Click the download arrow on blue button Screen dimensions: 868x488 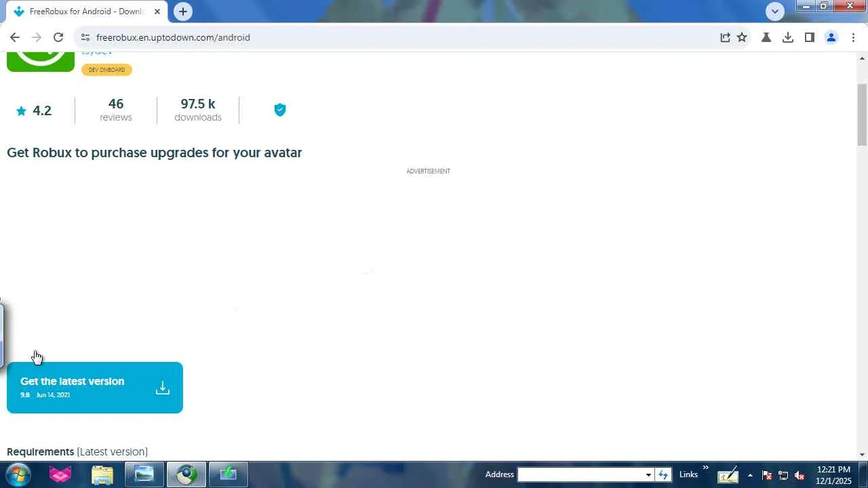pyautogui.click(x=163, y=388)
